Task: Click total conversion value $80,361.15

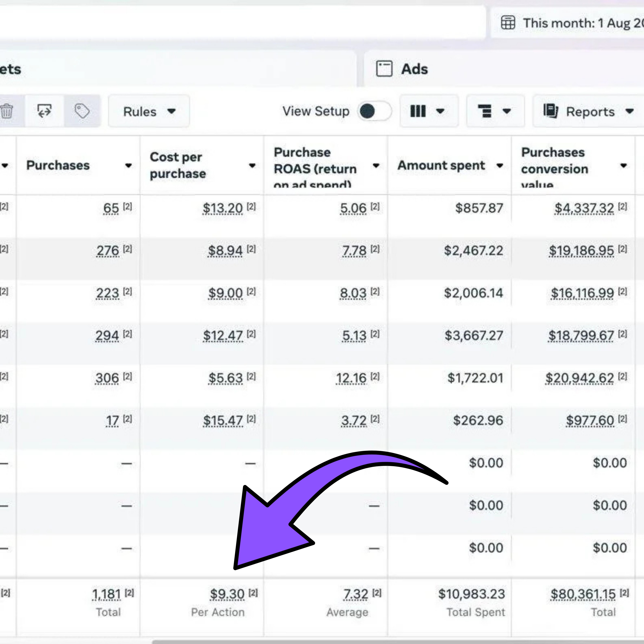Action: (x=583, y=594)
